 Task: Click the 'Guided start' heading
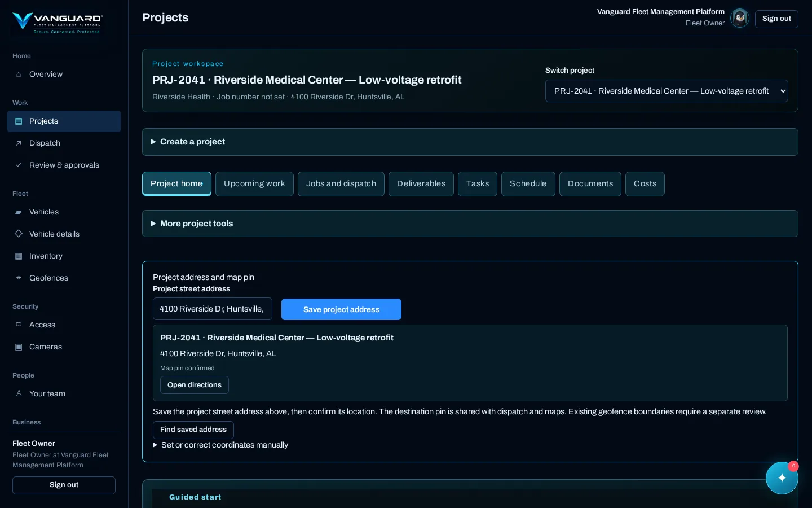click(195, 497)
